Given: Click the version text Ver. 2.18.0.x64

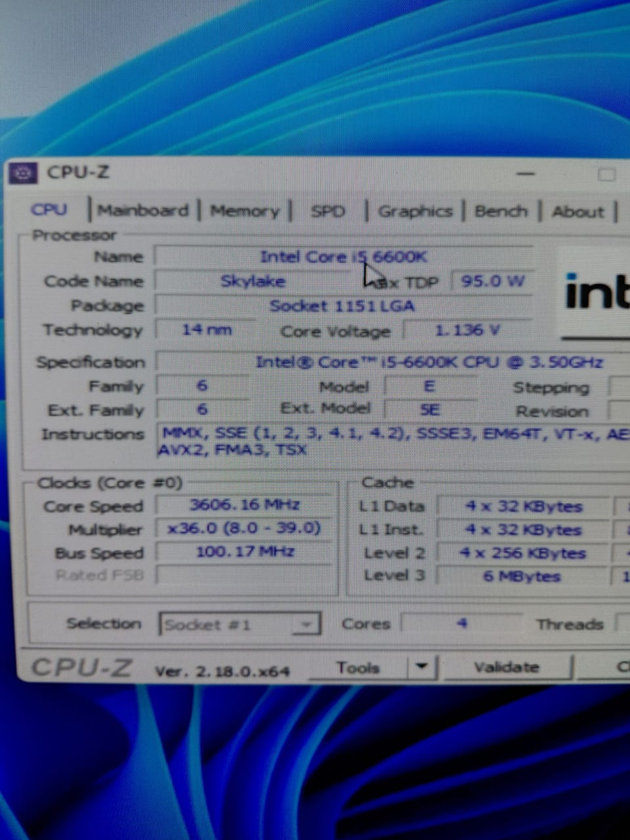Looking at the screenshot, I should tap(222, 671).
